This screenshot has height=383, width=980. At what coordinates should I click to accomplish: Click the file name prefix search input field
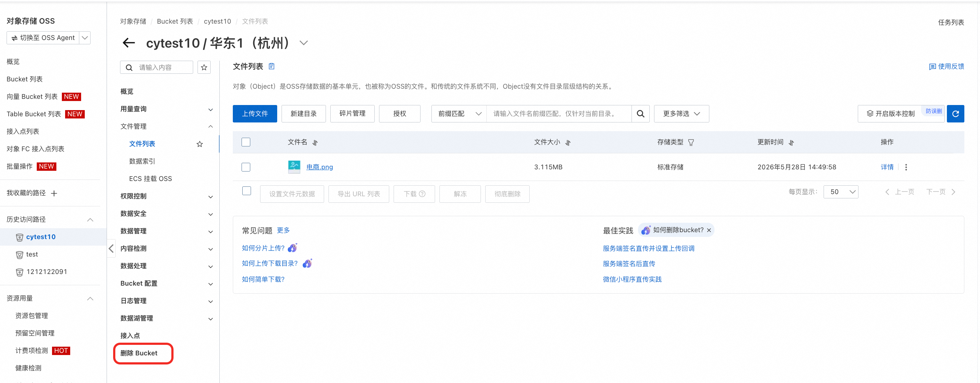point(559,114)
